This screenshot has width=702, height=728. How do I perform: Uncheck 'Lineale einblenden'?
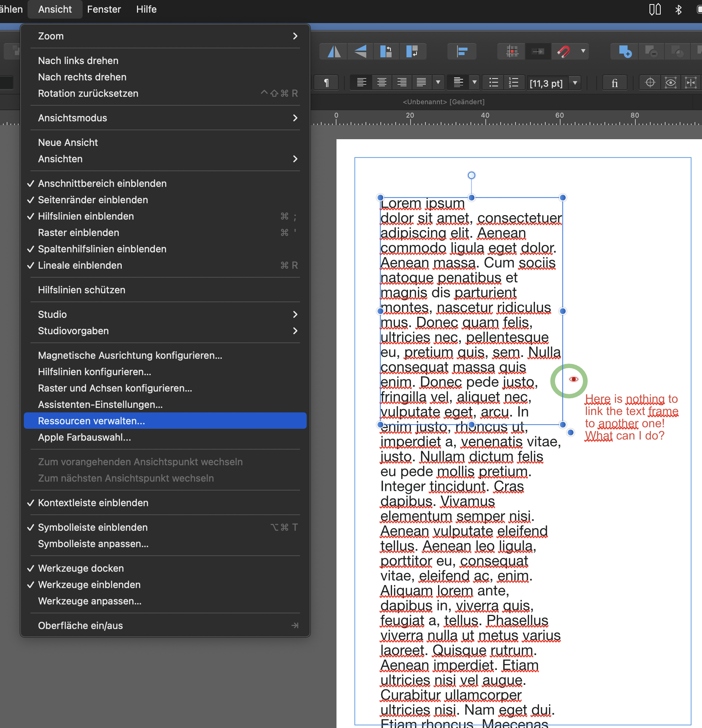(80, 265)
